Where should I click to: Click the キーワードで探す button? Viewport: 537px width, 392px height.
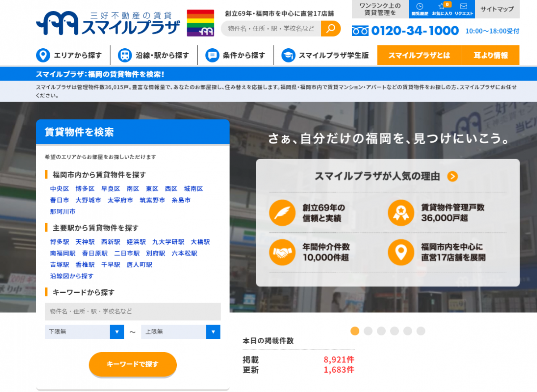133,364
